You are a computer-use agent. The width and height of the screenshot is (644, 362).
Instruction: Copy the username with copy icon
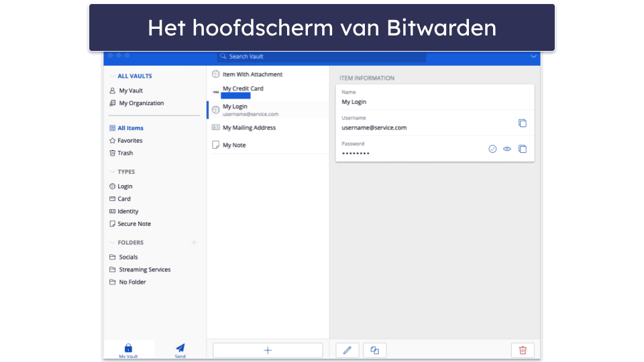(522, 123)
